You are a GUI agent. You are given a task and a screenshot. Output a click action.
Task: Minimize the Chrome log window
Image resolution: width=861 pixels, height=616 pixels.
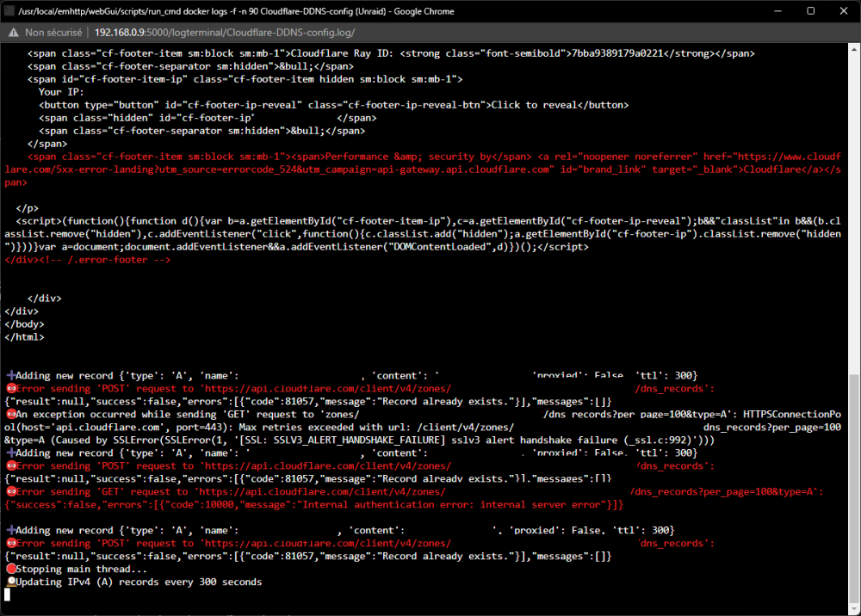pyautogui.click(x=777, y=11)
